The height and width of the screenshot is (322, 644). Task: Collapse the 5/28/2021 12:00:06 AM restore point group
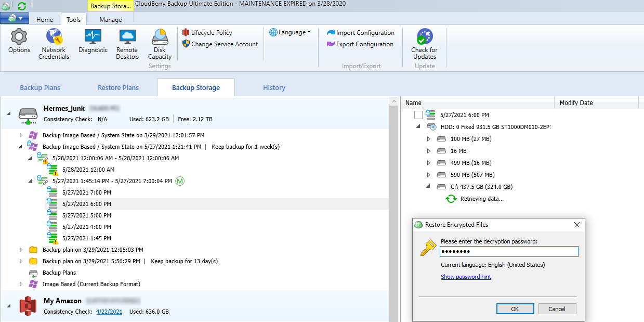point(30,158)
